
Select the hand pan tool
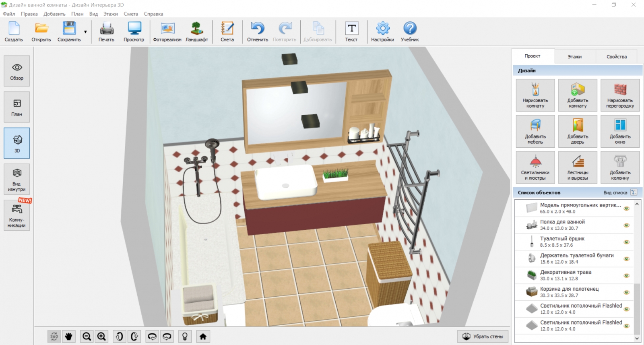(69, 336)
